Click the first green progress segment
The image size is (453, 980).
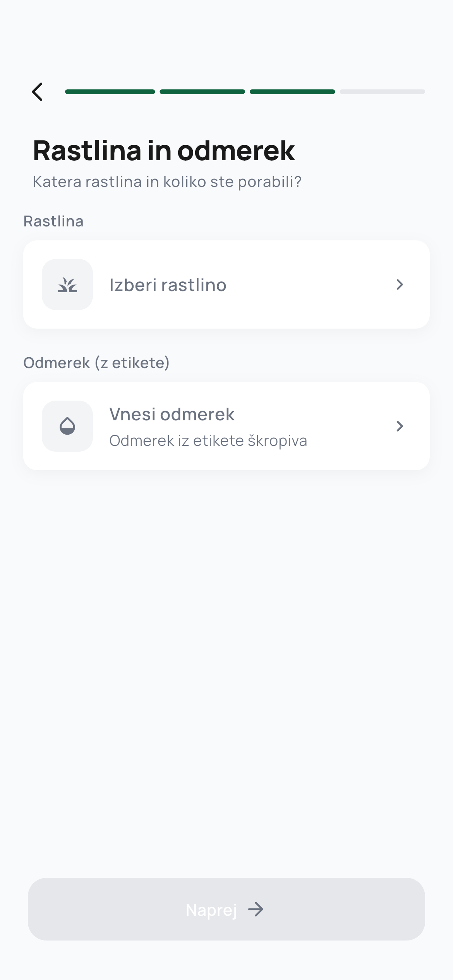click(110, 92)
